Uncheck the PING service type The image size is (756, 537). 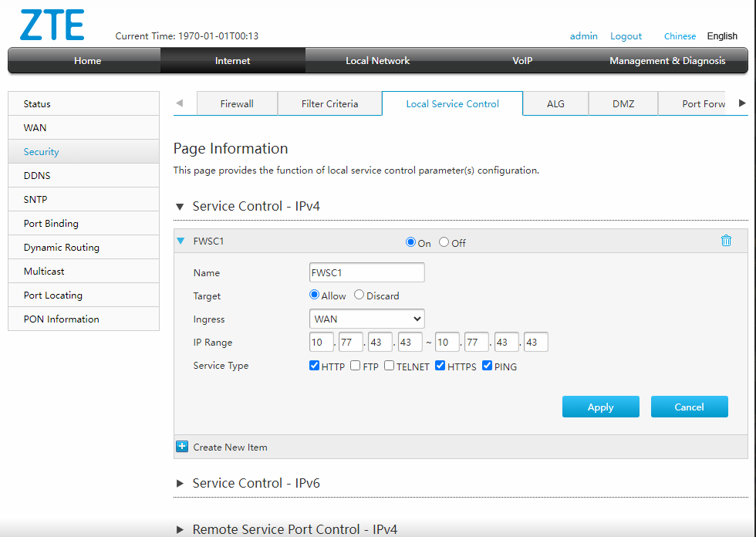pyautogui.click(x=487, y=366)
